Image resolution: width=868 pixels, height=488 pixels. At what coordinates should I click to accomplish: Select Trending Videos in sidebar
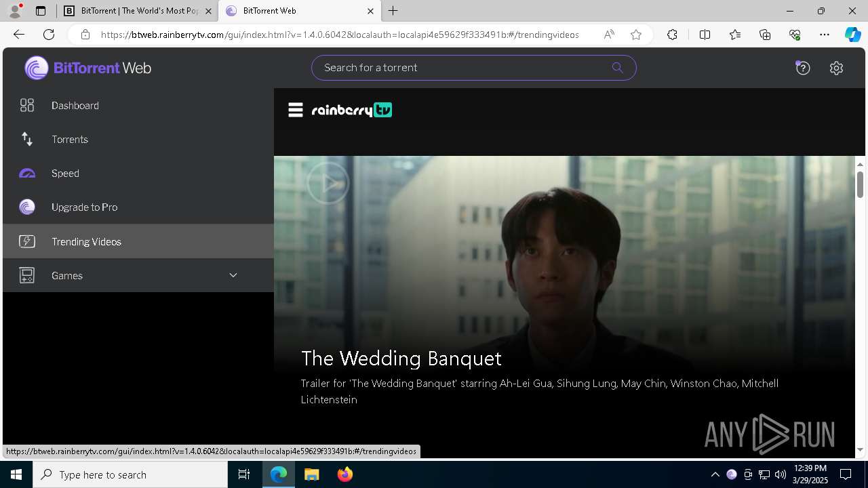tap(138, 241)
